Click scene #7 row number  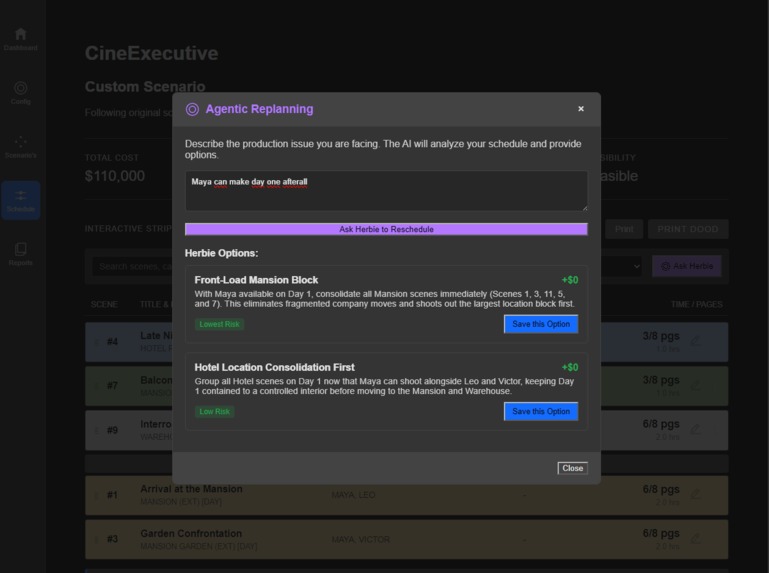point(112,386)
